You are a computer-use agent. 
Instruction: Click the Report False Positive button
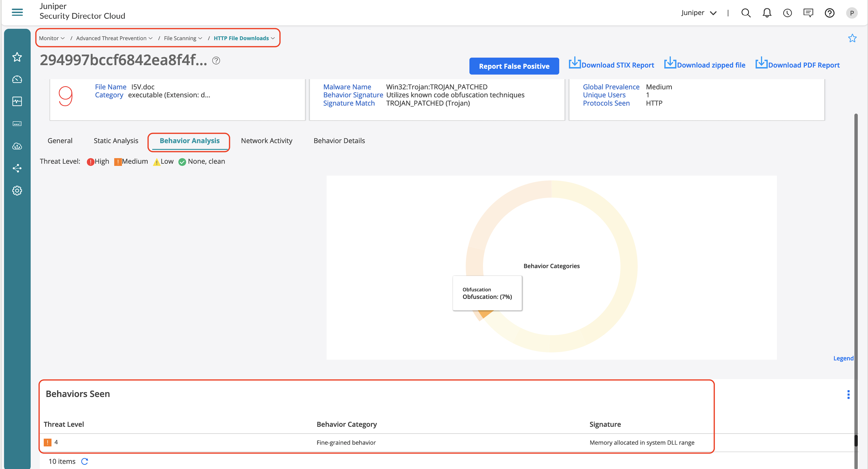[x=514, y=66]
